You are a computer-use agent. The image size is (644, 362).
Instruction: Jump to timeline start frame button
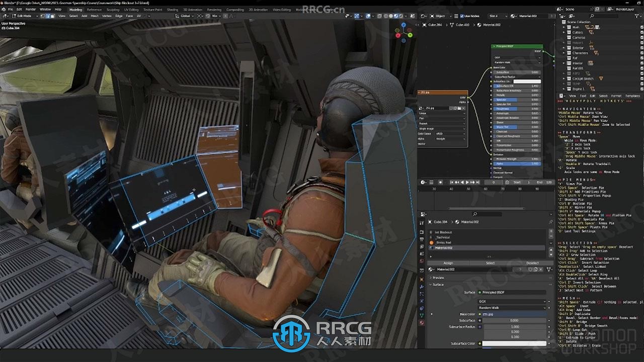(452, 182)
